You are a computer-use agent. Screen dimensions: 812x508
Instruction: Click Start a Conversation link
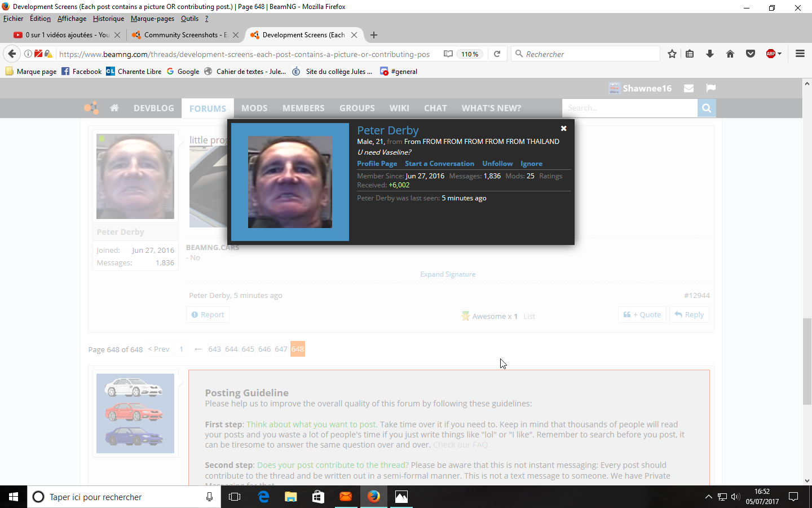point(439,164)
